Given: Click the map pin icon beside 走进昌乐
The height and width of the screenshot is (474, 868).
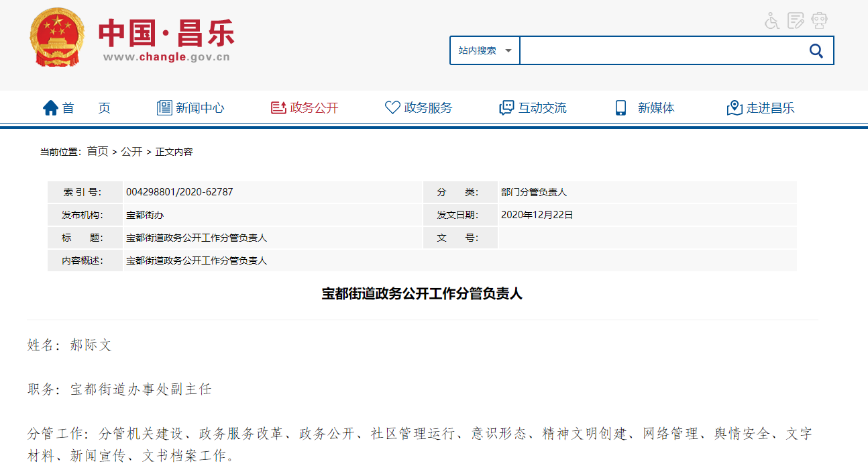Looking at the screenshot, I should [x=735, y=108].
